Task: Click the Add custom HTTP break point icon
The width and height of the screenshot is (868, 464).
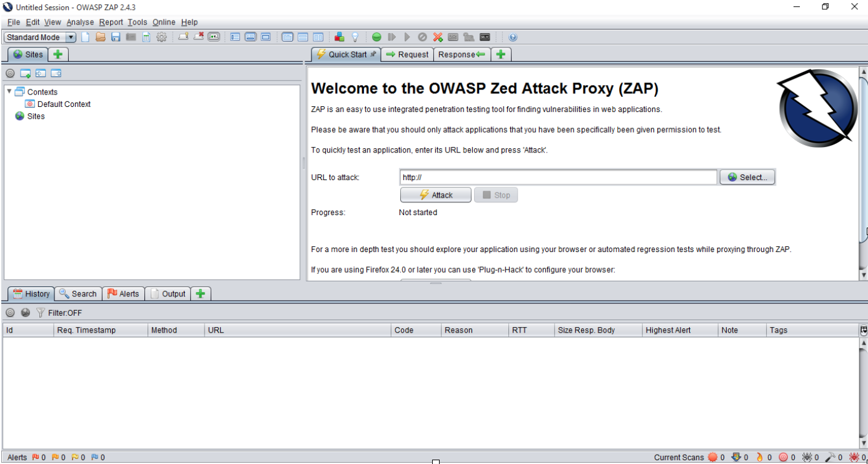Action: (438, 38)
